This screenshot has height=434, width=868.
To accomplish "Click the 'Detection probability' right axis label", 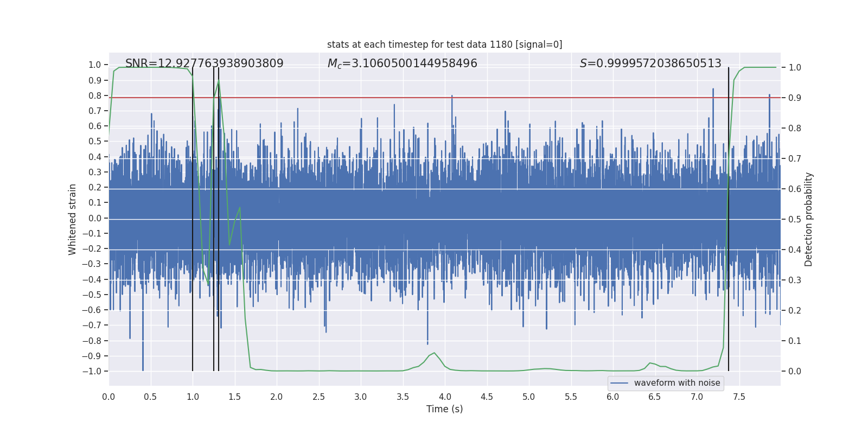I will click(808, 219).
